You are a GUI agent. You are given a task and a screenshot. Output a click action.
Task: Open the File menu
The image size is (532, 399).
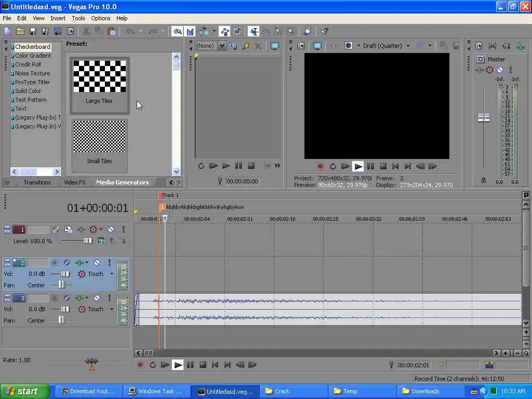7,18
